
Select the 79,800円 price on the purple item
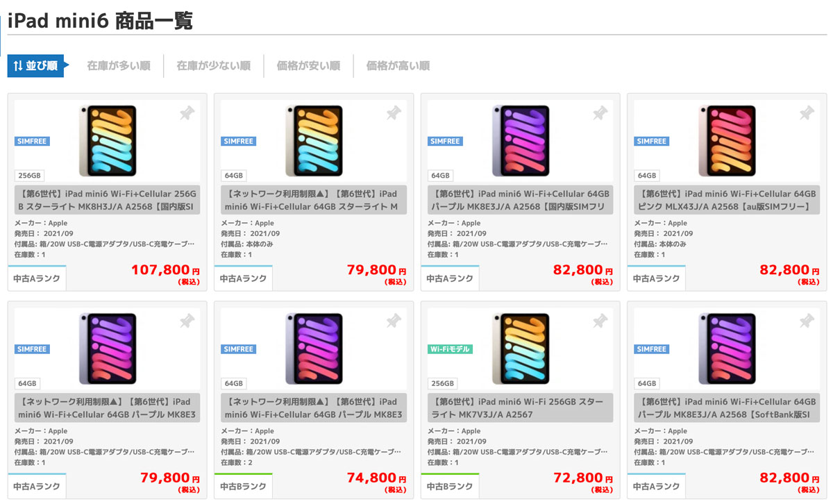click(171, 478)
